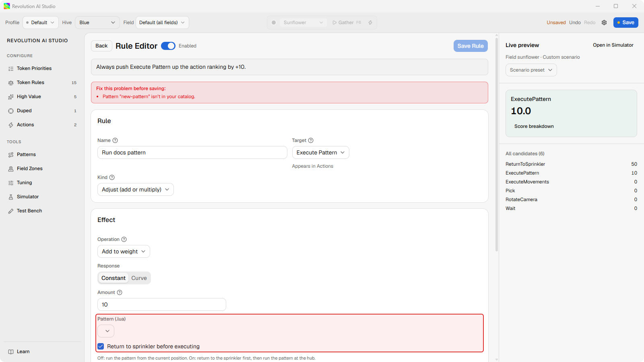Open the Scenario preset dropdown

click(x=531, y=70)
